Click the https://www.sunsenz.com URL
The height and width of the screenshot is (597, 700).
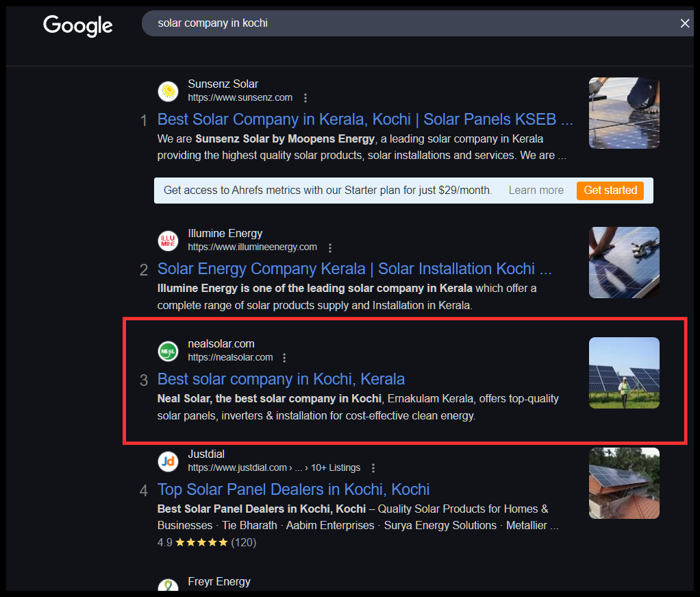(240, 98)
